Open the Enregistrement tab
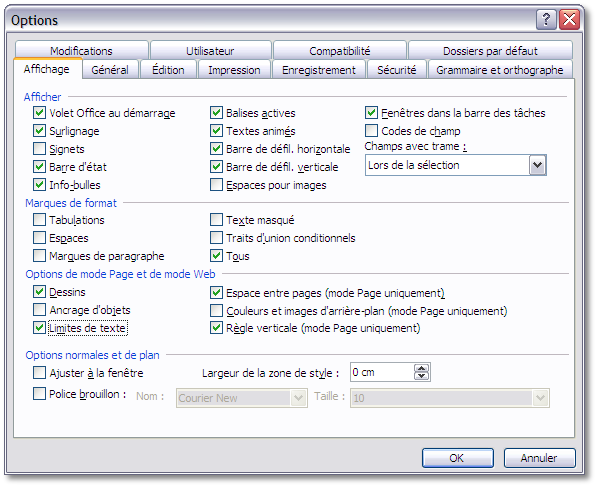 tap(319, 70)
